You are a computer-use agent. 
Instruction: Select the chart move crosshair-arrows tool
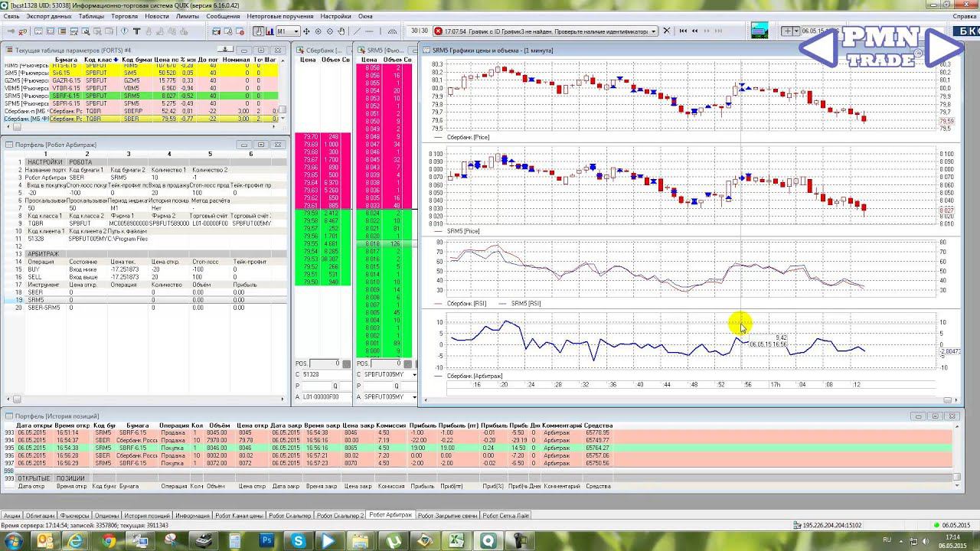point(307,31)
